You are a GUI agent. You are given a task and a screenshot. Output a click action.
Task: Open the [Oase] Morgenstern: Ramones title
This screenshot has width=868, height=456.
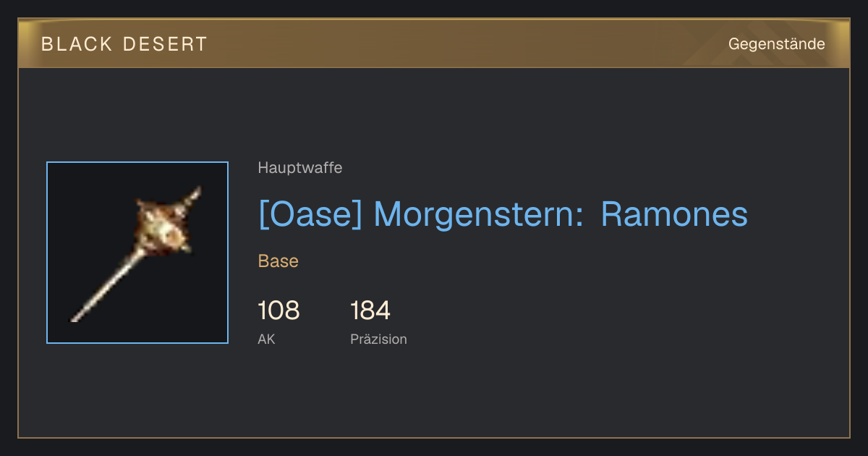tap(503, 214)
